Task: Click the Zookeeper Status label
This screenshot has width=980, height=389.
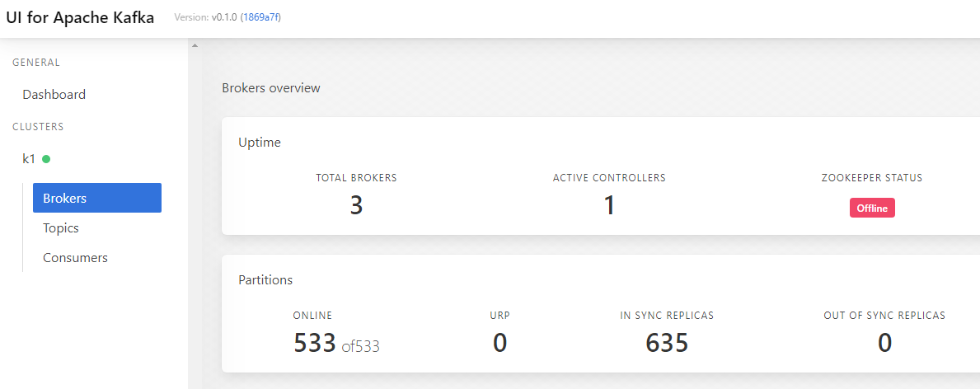Action: point(872,178)
